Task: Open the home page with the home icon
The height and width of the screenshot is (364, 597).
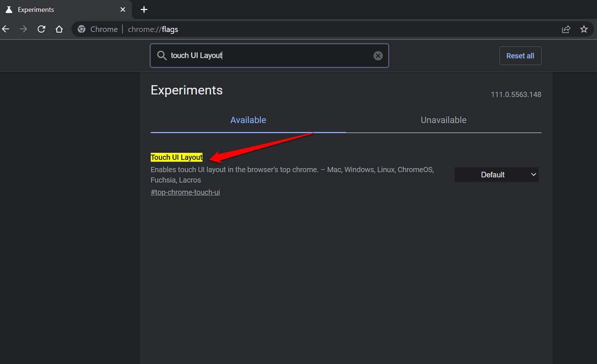Action: [x=59, y=29]
